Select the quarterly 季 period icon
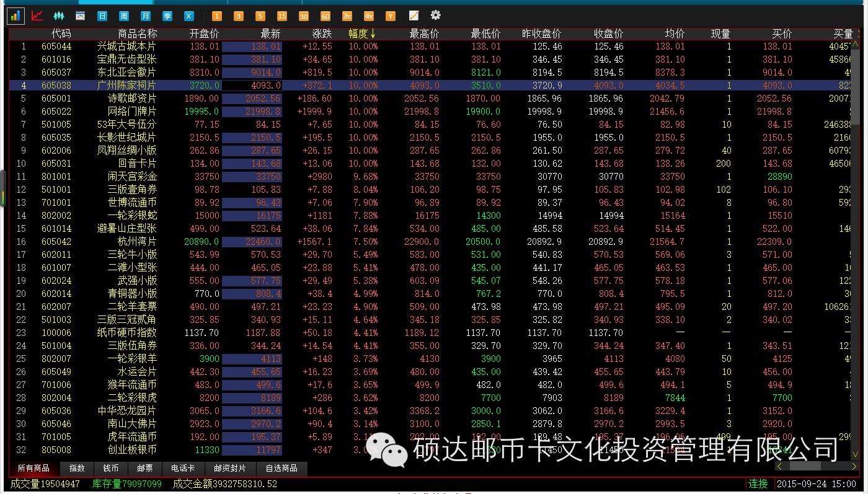868x494 pixels. 167,16
